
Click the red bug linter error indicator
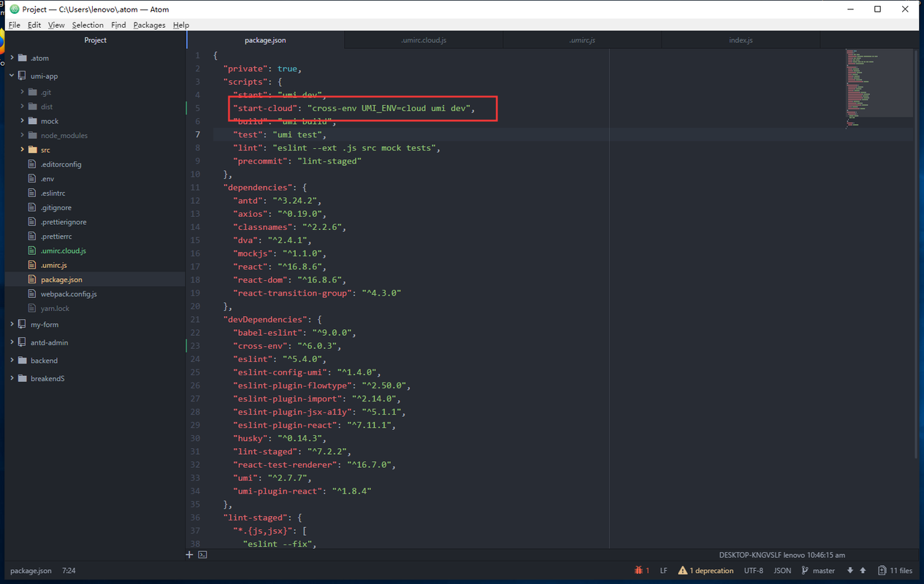pos(638,570)
